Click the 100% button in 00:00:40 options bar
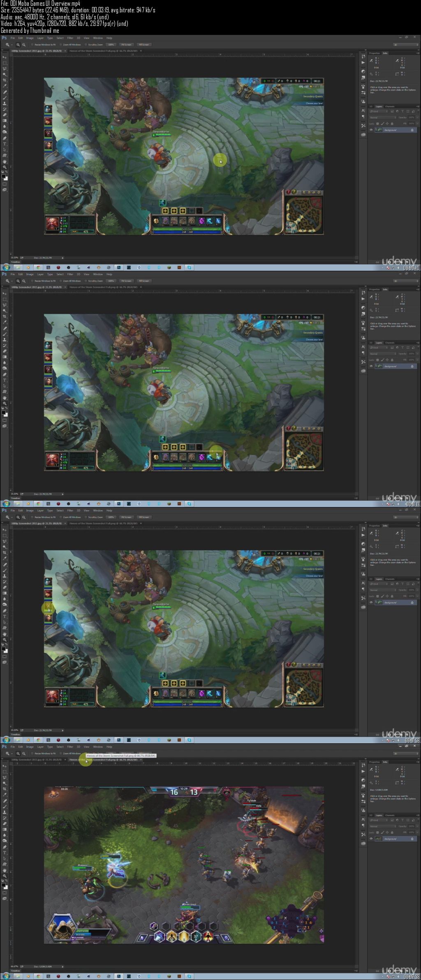The image size is (421, 980). [111, 44]
